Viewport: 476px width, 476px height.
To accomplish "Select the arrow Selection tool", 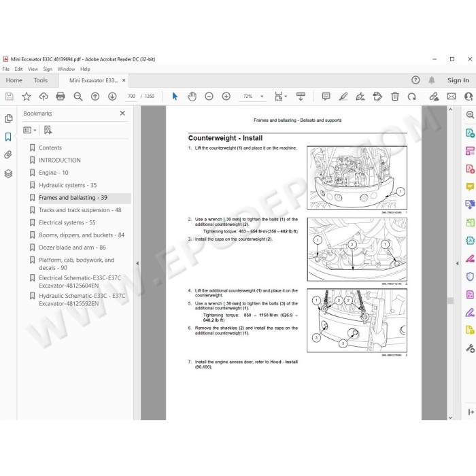I will (x=175, y=97).
